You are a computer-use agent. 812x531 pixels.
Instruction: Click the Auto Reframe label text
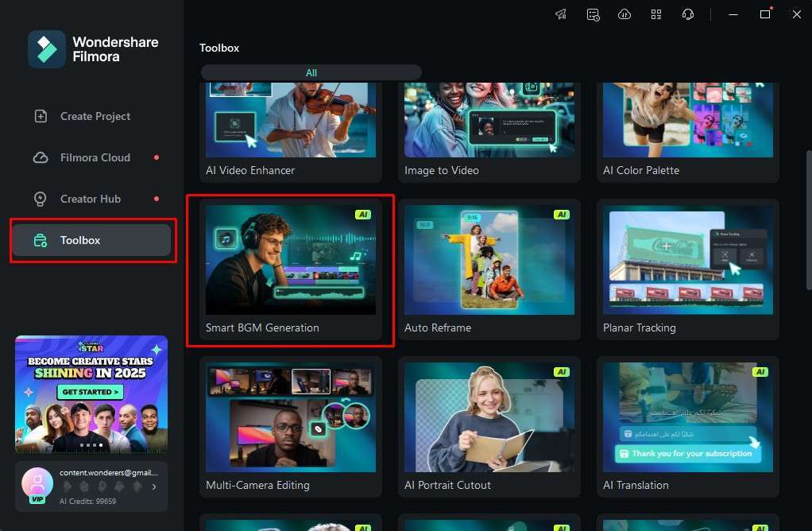pos(438,328)
